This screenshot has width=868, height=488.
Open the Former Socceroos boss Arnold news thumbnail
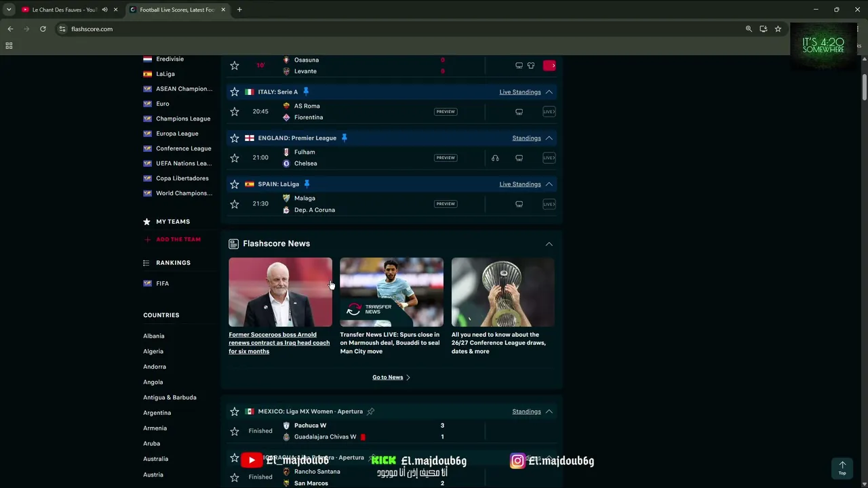tap(280, 292)
